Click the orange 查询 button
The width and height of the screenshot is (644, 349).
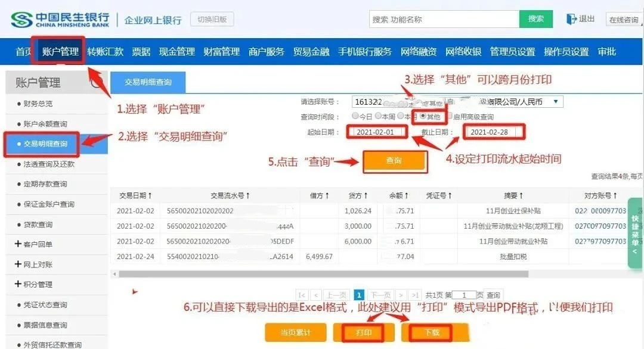tap(394, 160)
